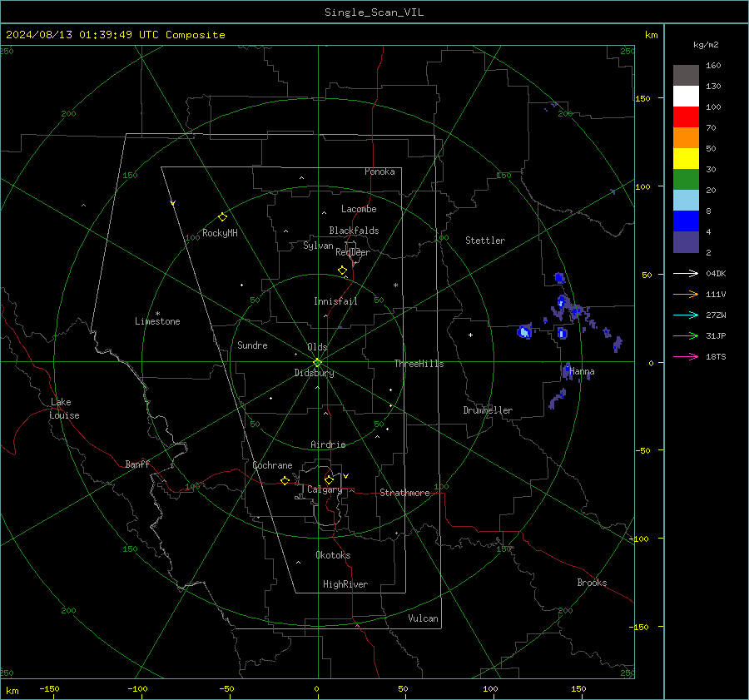Click the yellow 30-50 legend color
The height and width of the screenshot is (700, 749).
point(686,159)
